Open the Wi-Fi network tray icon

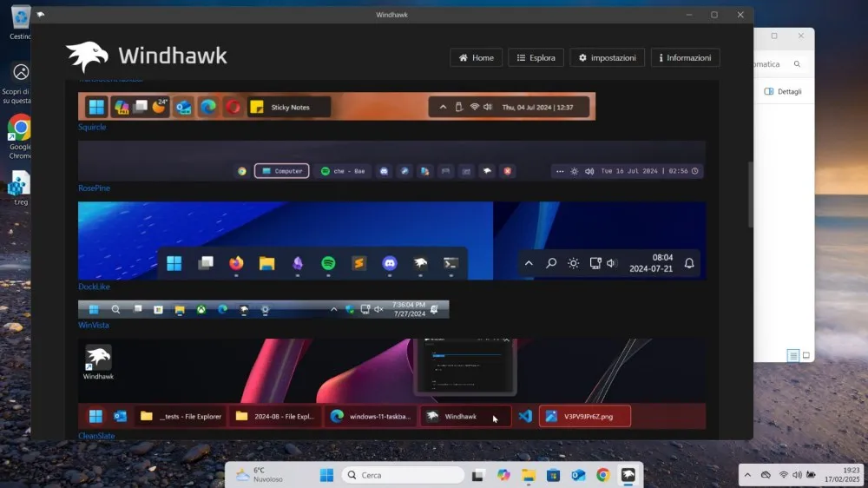click(783, 475)
